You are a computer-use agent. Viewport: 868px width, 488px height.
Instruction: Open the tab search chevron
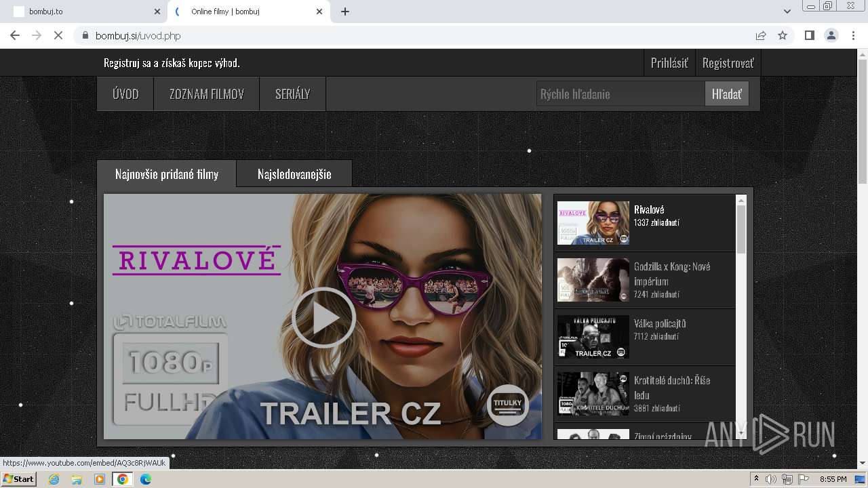pos(787,12)
